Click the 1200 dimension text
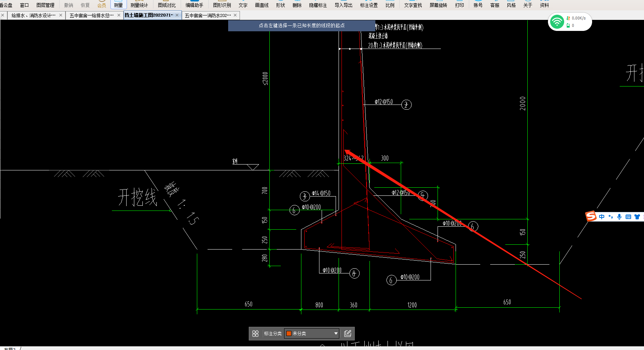 (x=412, y=305)
